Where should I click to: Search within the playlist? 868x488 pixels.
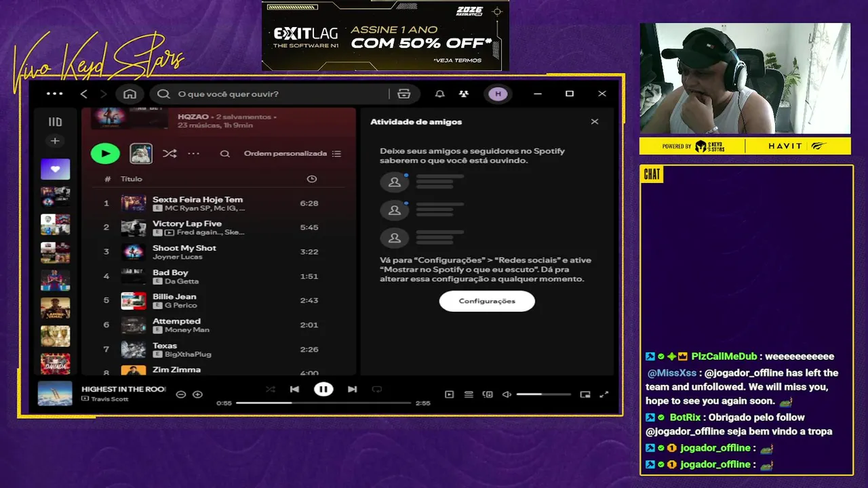tap(224, 154)
